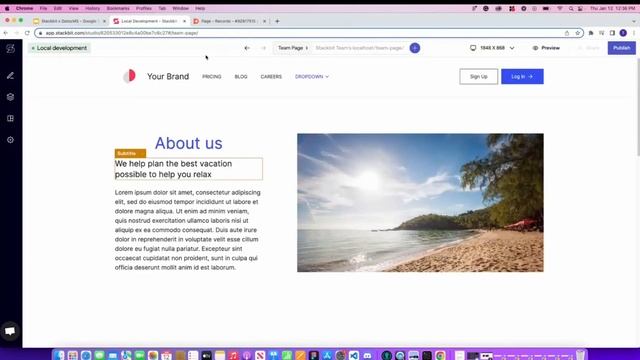Open the Bookmarks menu
Screen dimensions: 640x360
118,8
